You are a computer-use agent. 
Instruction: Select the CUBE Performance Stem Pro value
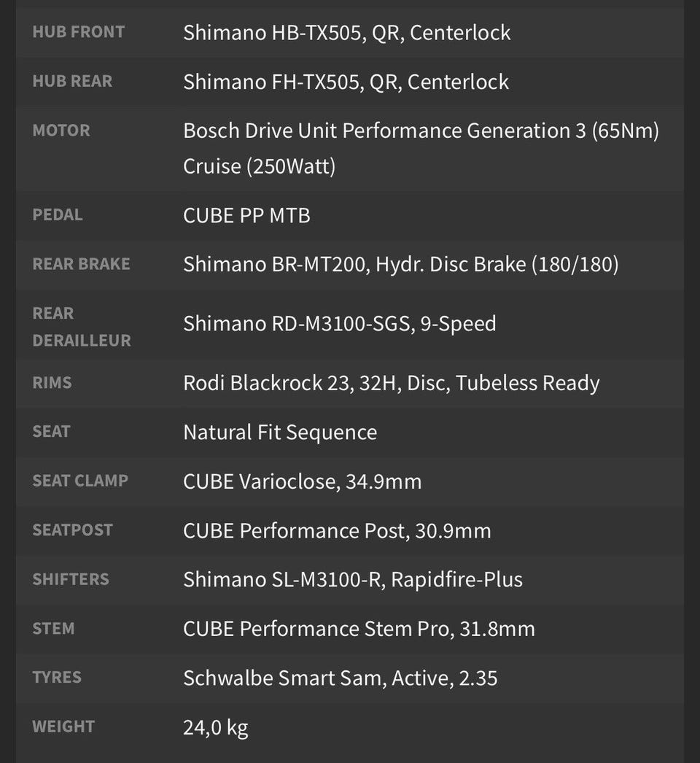click(x=359, y=630)
